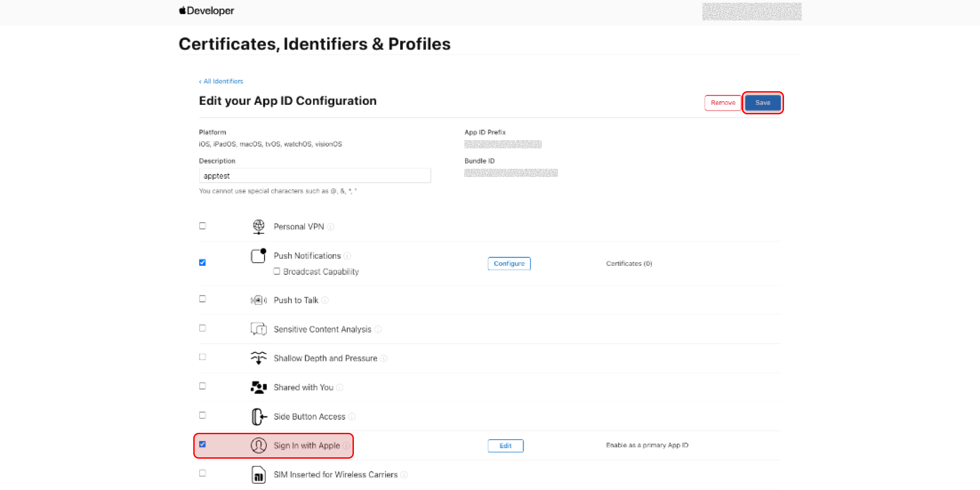Enable the Push to Talk checkbox
This screenshot has width=980, height=490.
(x=202, y=299)
